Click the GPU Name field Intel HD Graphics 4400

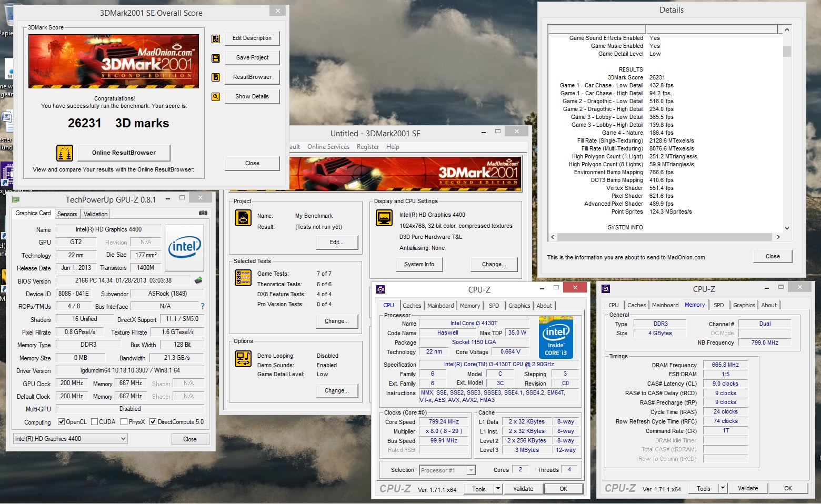tap(108, 229)
